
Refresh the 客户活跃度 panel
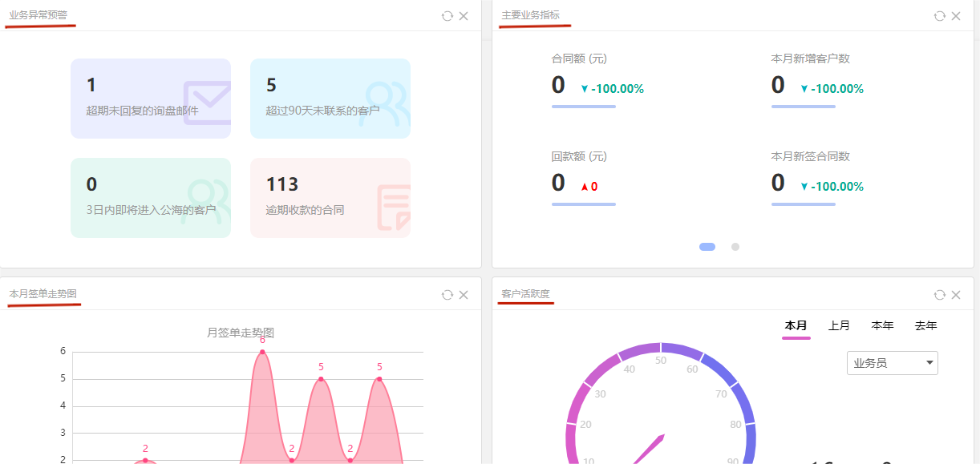[x=940, y=295]
